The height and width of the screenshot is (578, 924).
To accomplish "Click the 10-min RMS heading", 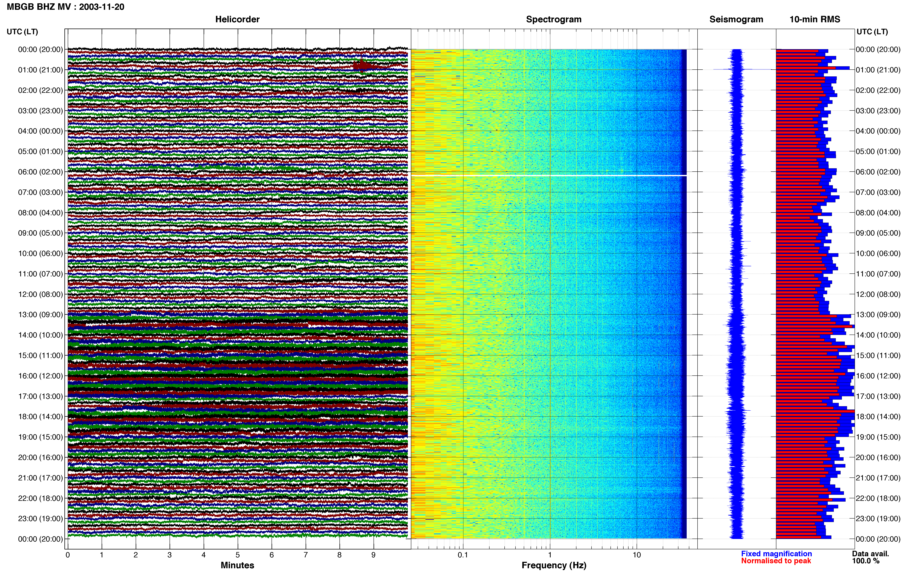I will click(815, 20).
